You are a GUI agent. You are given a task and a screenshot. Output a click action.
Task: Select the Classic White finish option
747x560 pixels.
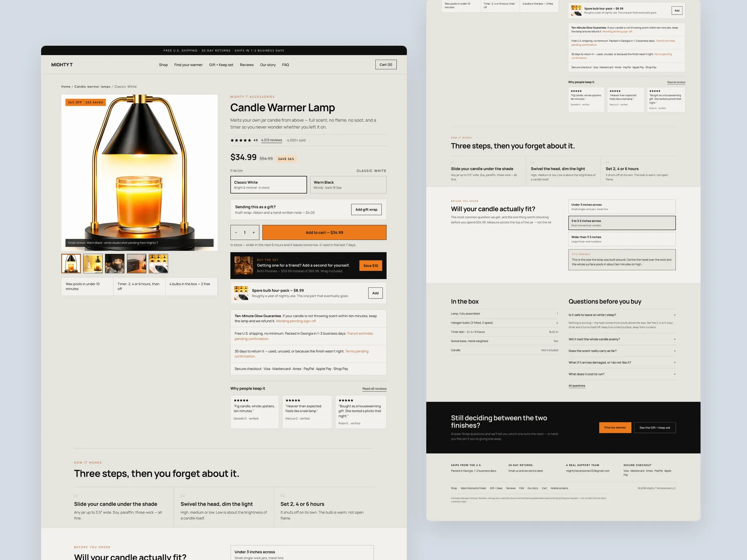[x=269, y=185]
